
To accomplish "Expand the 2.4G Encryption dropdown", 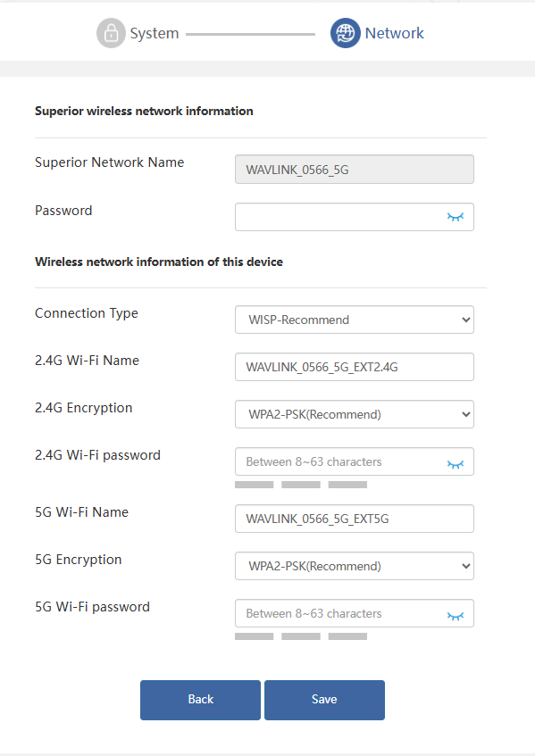I will [x=354, y=414].
